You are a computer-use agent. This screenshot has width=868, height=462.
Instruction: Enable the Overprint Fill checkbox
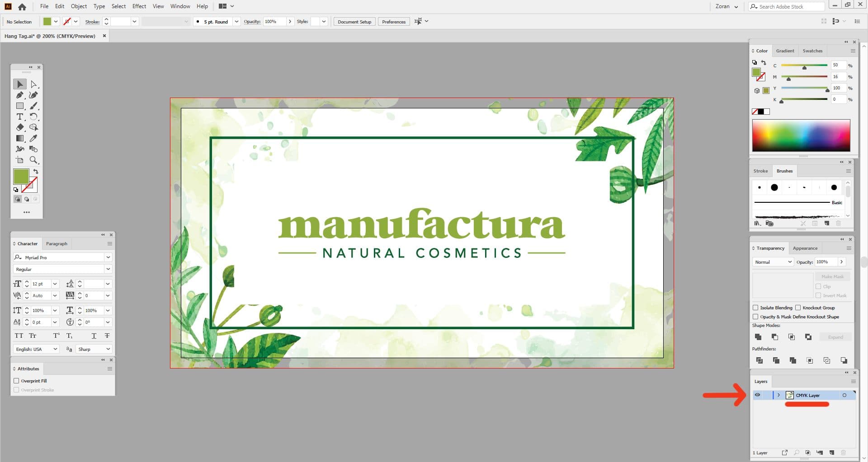pos(17,381)
